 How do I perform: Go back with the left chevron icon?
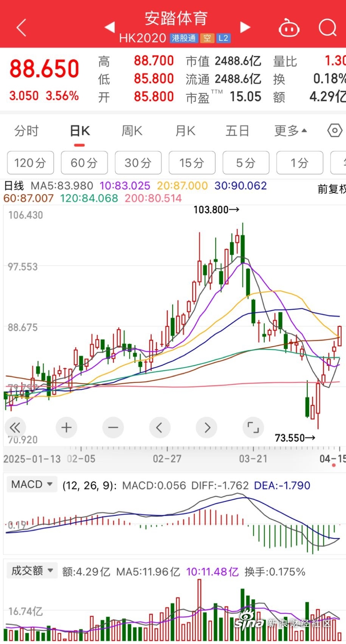22,28
